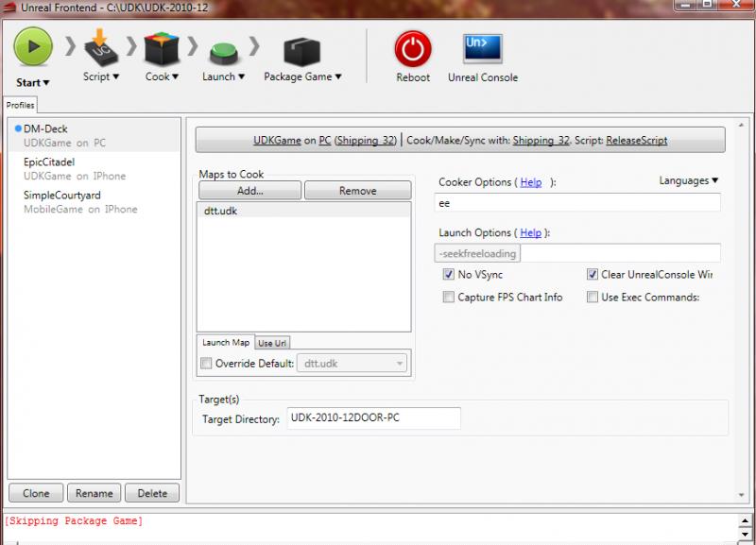The height and width of the screenshot is (545, 756).
Task: Expand the Launch dropdown menu
Action: pyautogui.click(x=241, y=77)
